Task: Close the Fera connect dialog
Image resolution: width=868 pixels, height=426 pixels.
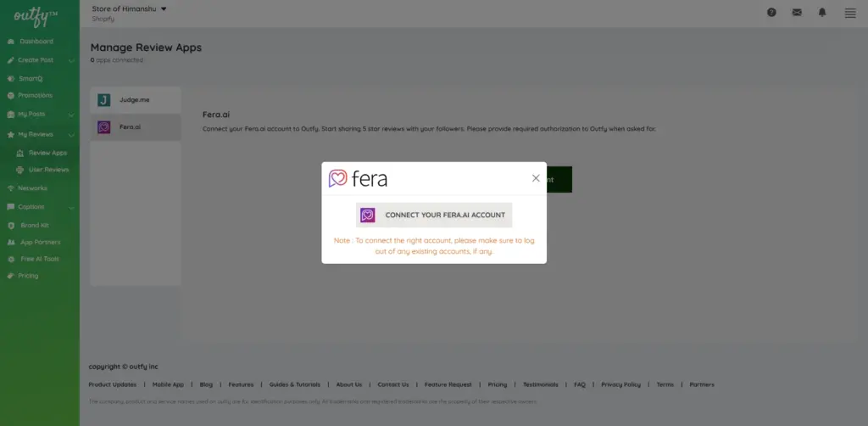Action: click(x=536, y=178)
